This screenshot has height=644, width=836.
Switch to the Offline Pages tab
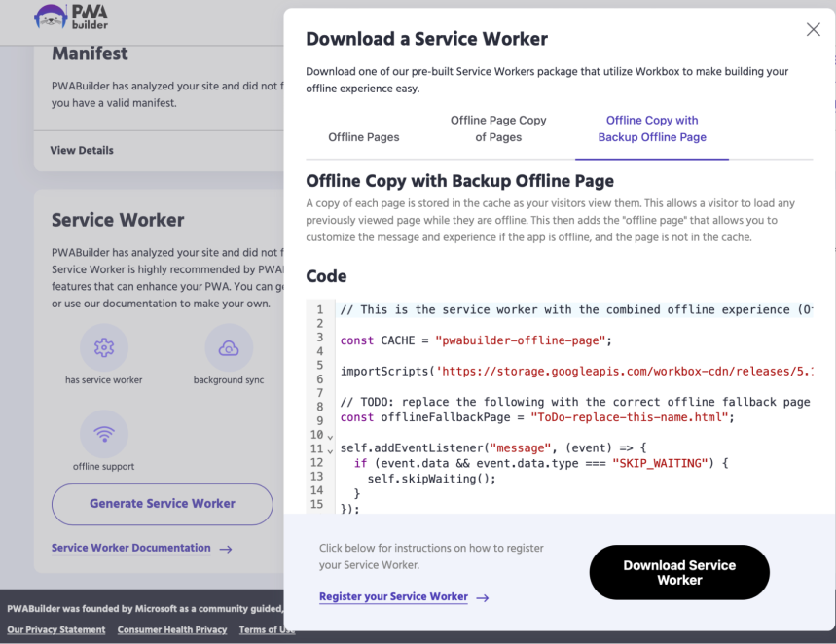point(364,137)
